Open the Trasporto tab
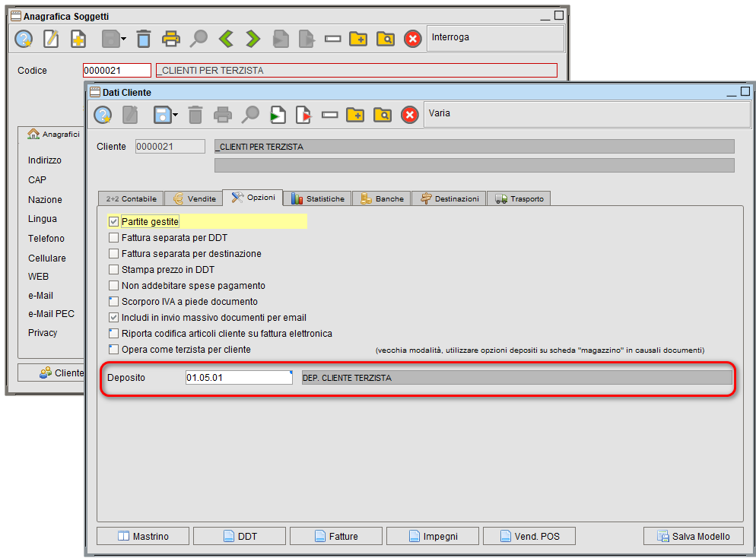756x558 pixels. [518, 198]
